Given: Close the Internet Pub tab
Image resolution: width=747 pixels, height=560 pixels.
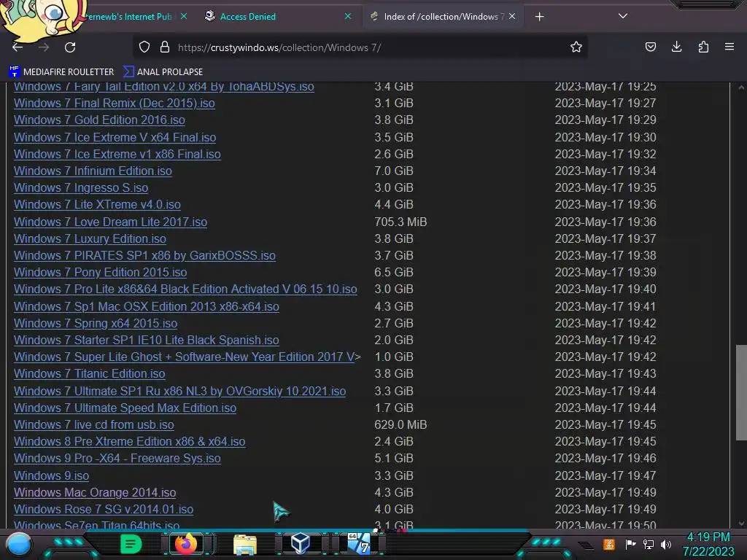Looking at the screenshot, I should 184,16.
